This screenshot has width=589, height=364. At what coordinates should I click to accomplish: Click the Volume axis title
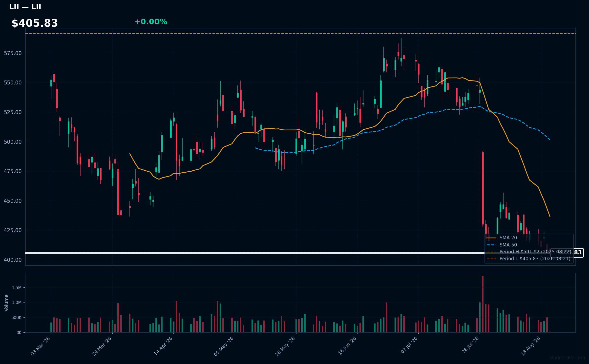click(x=6, y=303)
